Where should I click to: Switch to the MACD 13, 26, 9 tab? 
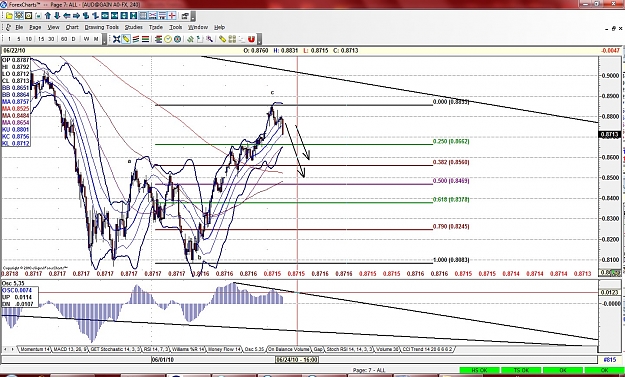click(70, 349)
